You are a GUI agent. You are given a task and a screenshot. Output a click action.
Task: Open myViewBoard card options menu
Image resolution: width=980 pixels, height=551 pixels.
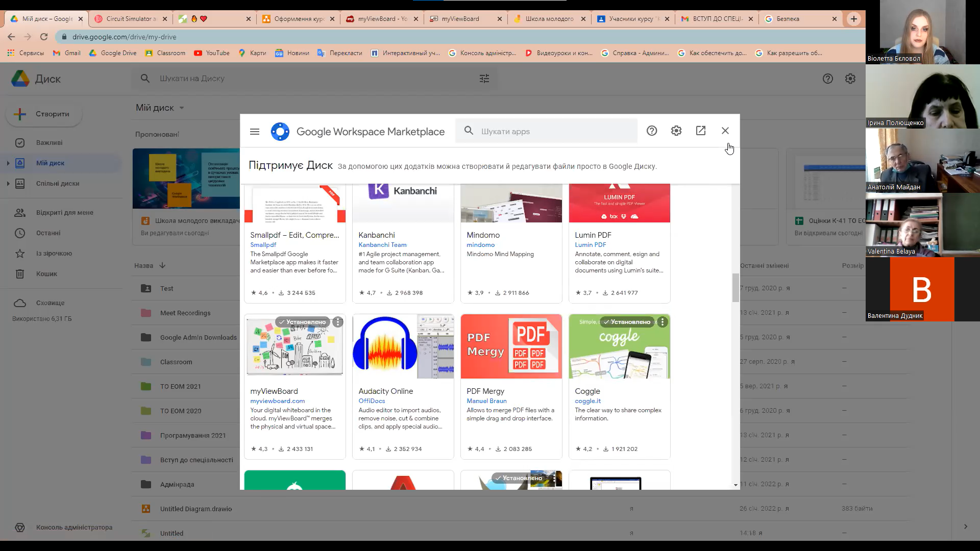pos(338,322)
